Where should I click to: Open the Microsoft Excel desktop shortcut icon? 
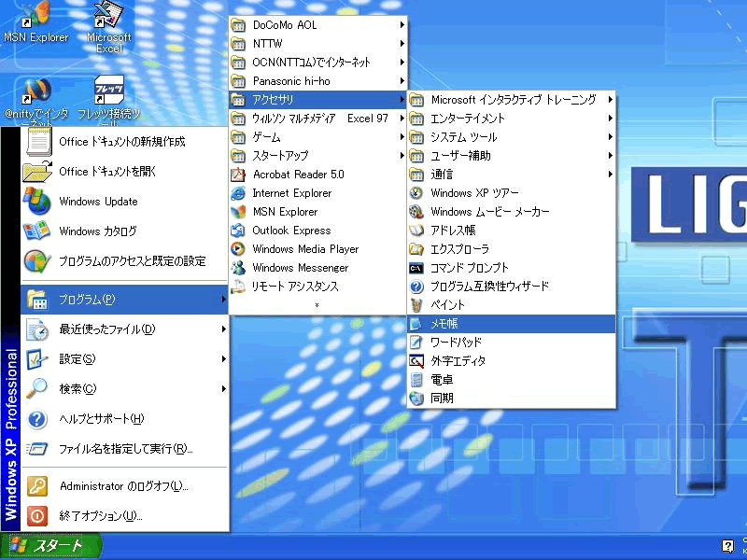(x=108, y=14)
